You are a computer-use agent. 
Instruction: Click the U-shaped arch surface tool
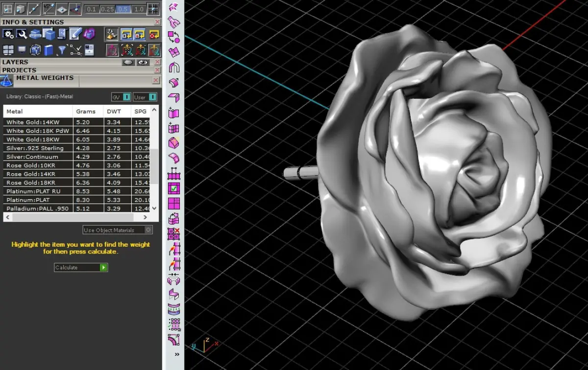(174, 68)
